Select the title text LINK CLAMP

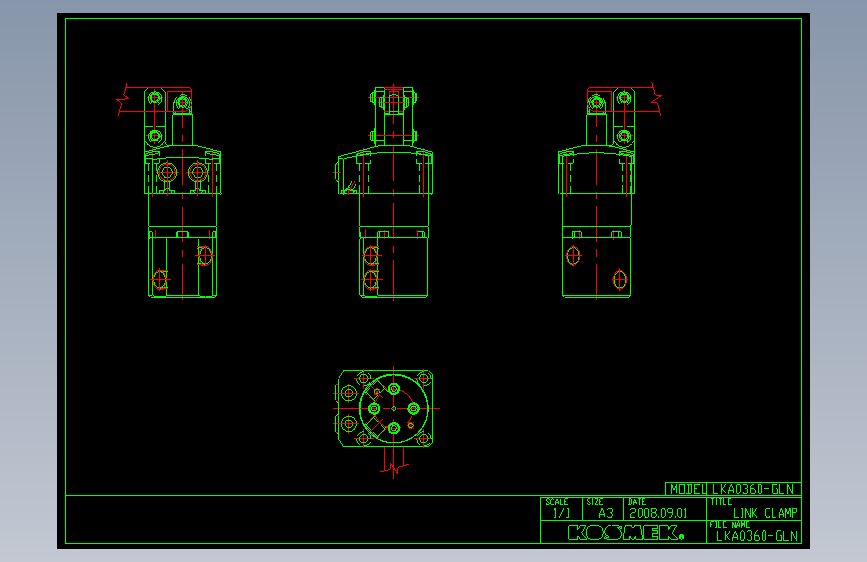pos(765,513)
